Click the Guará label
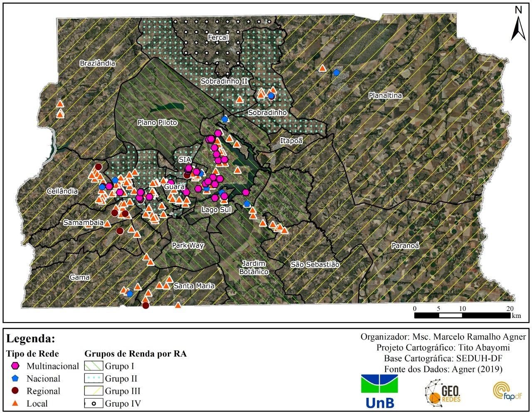This screenshot has height=414, width=532. (174, 186)
